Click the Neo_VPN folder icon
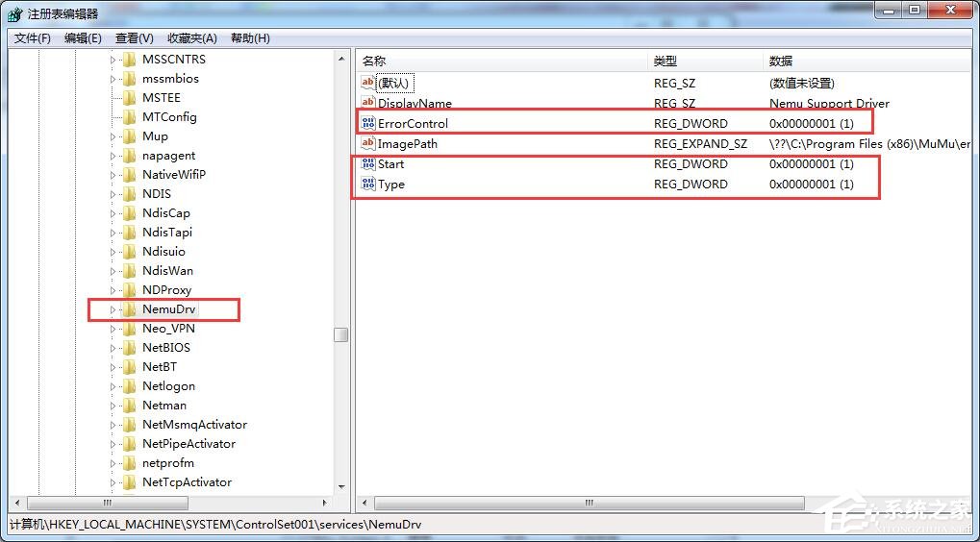Image resolution: width=980 pixels, height=542 pixels. coord(130,329)
